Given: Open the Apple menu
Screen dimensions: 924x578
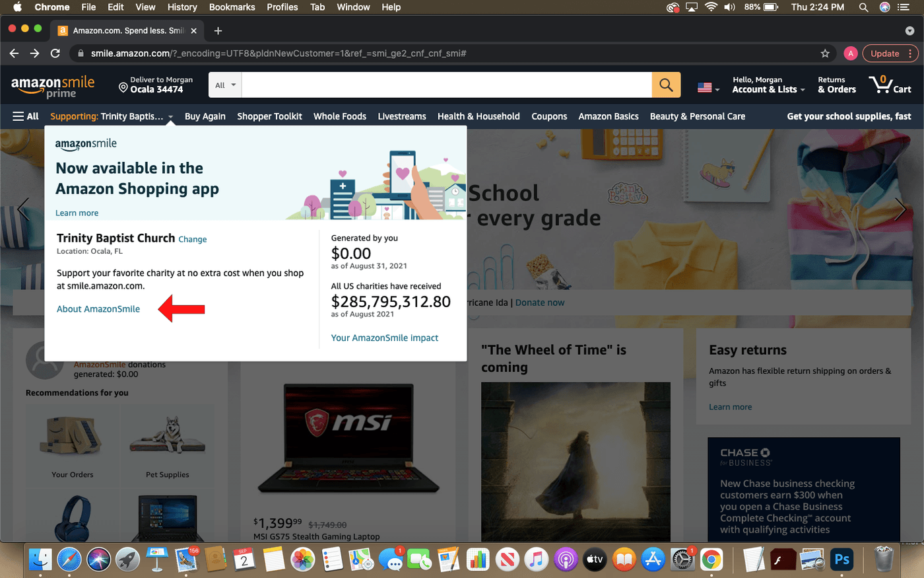Looking at the screenshot, I should click(18, 7).
